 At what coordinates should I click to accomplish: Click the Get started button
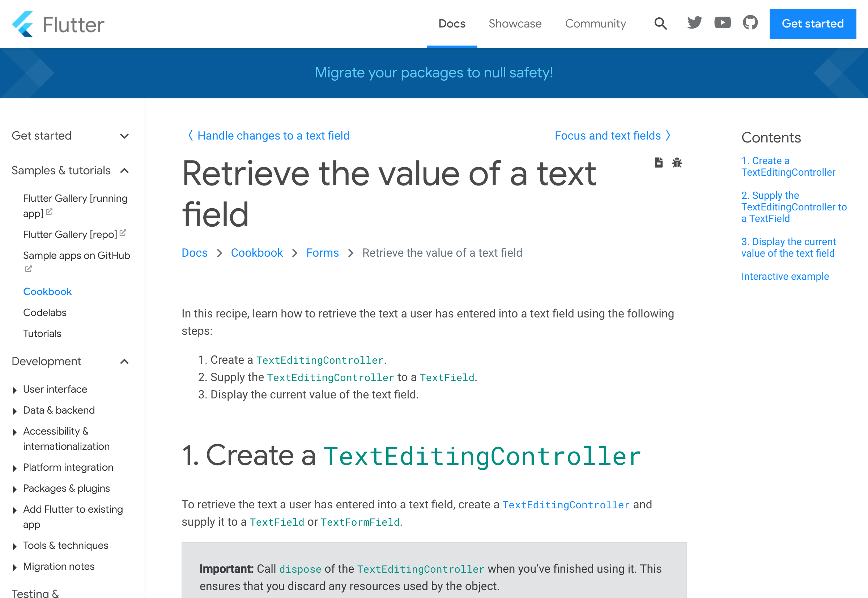[813, 24]
